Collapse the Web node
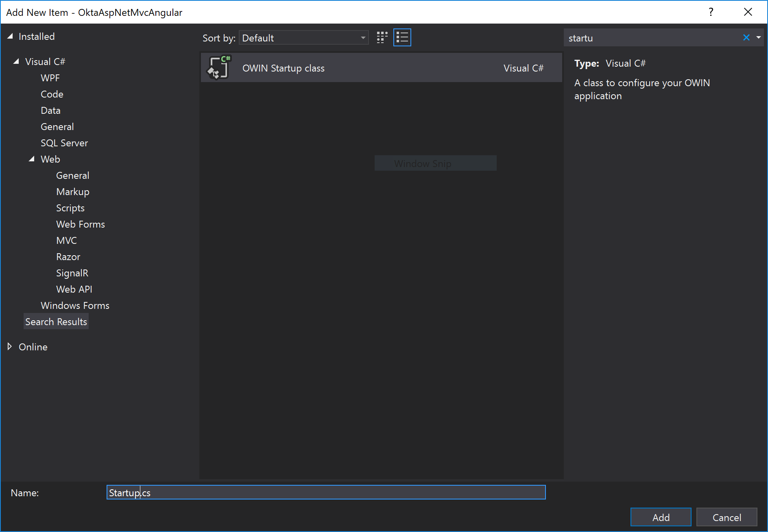Viewport: 768px width, 532px height. point(32,159)
